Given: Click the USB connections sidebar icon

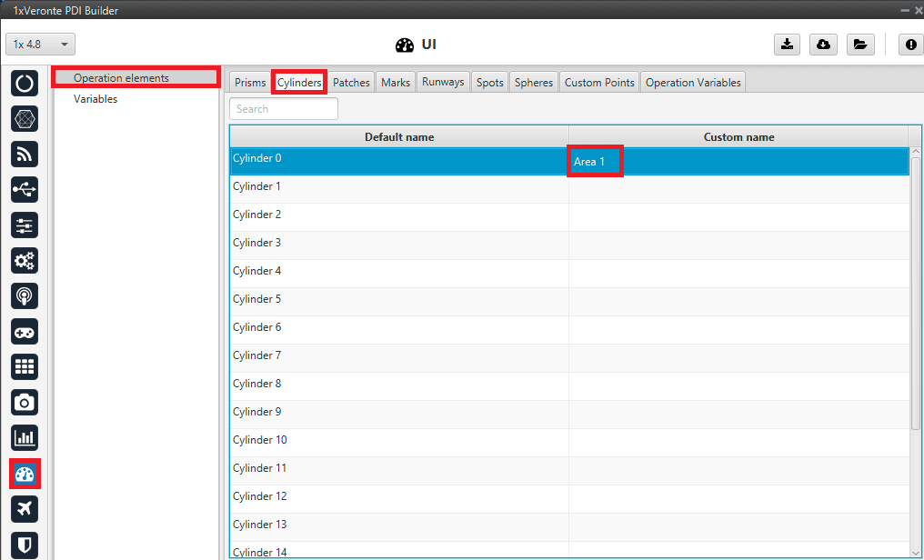Looking at the screenshot, I should coord(25,190).
